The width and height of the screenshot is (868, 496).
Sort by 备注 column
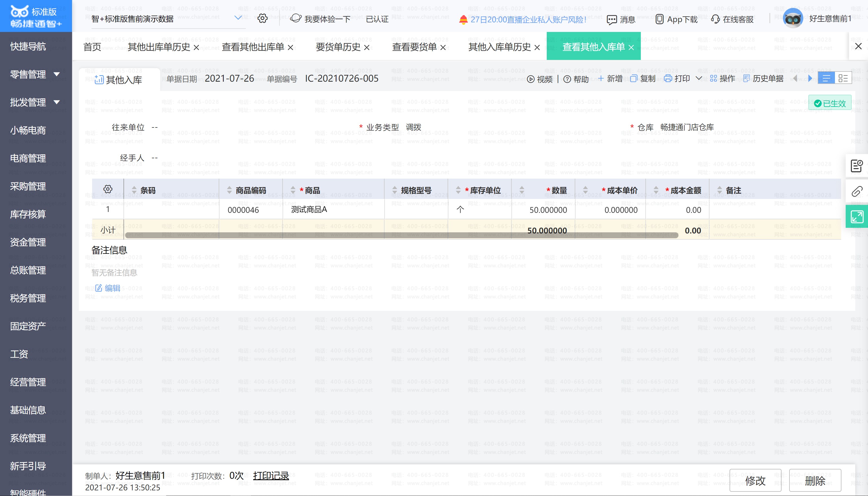[720, 190]
